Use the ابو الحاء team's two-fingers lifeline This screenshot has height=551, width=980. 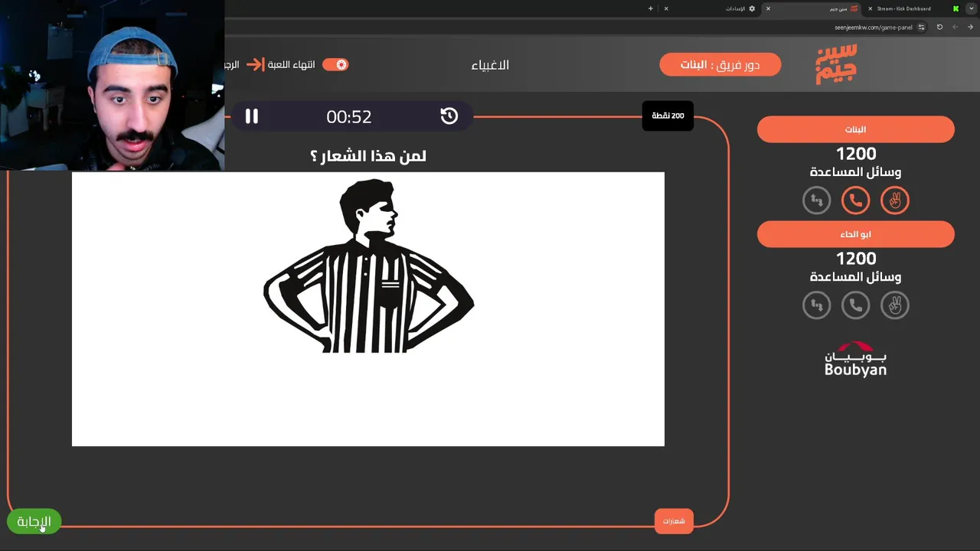pyautogui.click(x=894, y=305)
